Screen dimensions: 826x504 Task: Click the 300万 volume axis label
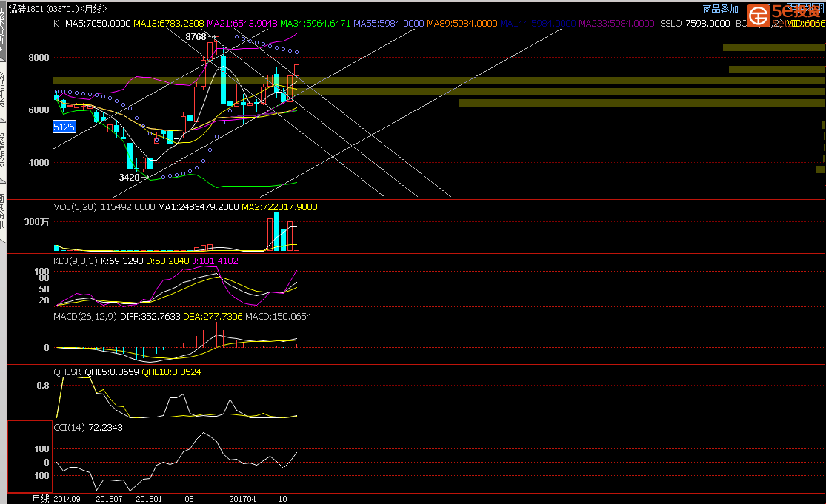tap(36, 222)
